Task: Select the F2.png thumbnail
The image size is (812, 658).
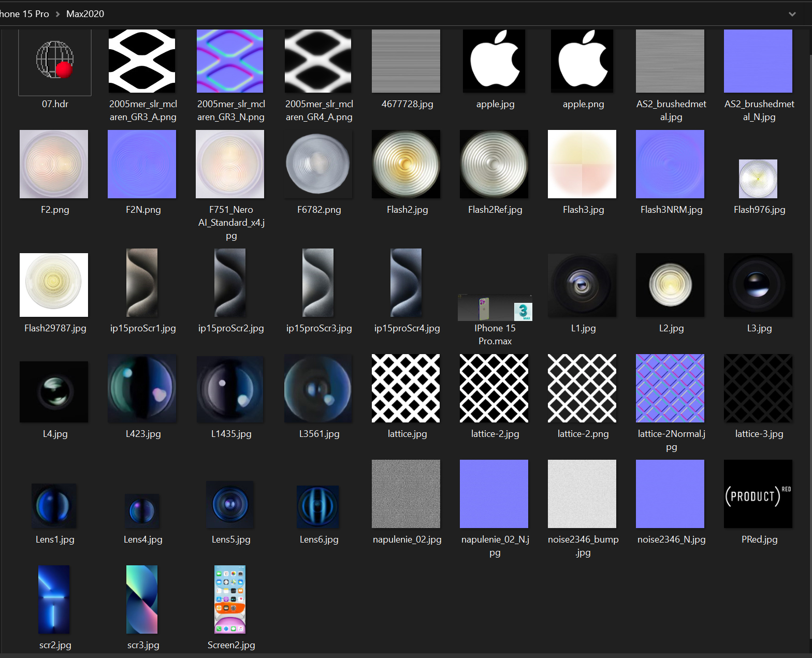Action: (54, 164)
